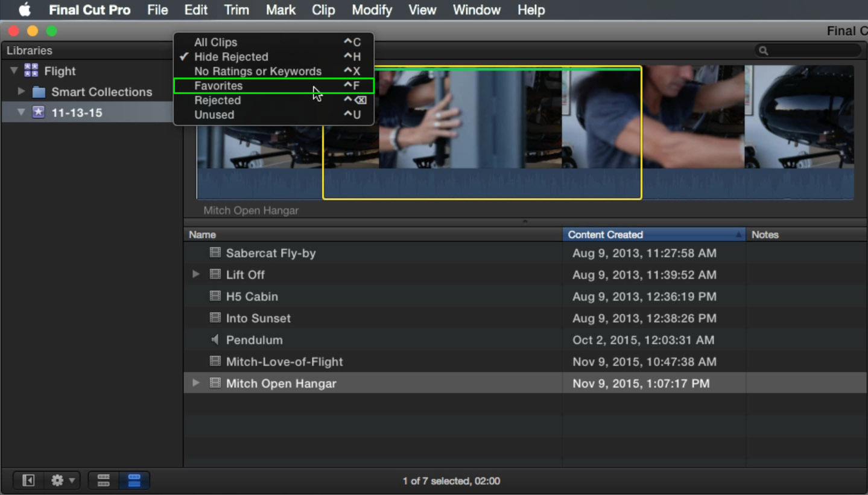Expand the Mitch Open Hangar disclosure triangle

(x=195, y=383)
